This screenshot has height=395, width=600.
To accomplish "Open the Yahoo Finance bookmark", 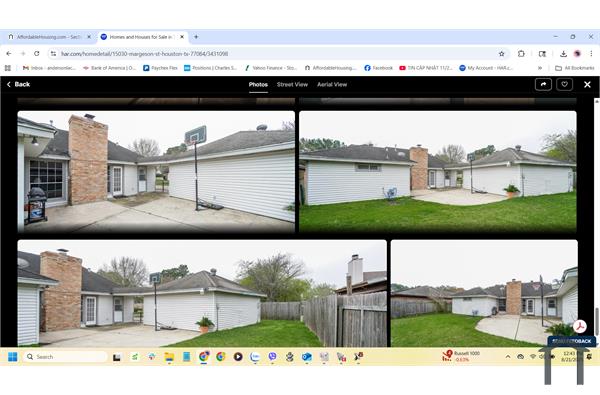I will (x=271, y=68).
